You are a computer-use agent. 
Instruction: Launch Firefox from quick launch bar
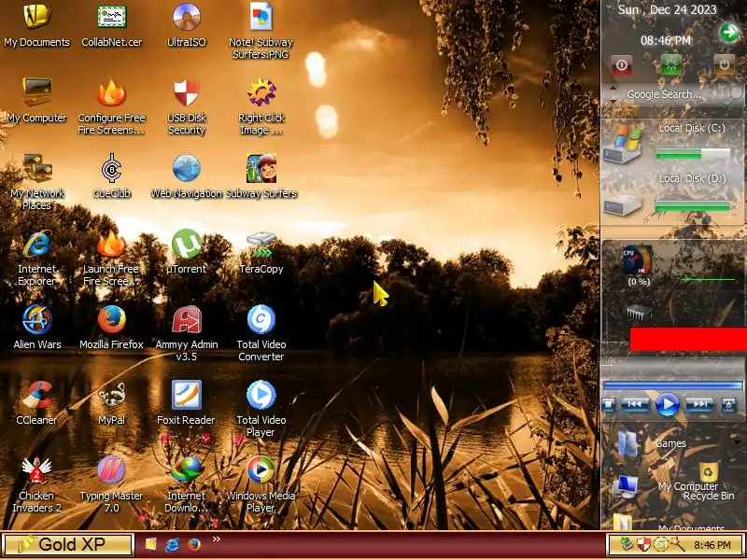194,545
